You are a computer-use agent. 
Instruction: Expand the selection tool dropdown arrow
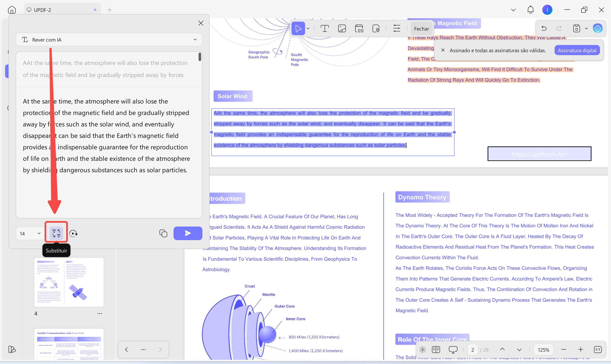tap(308, 28)
